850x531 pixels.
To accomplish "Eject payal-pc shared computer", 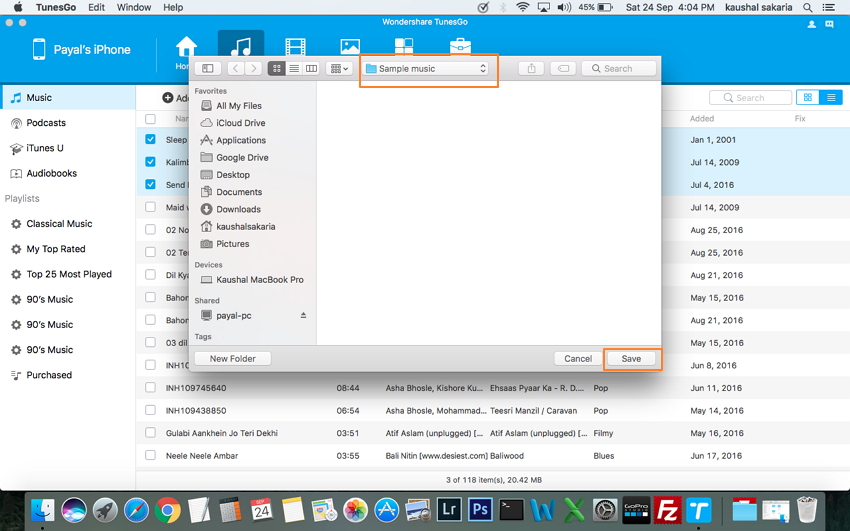I will (x=303, y=315).
